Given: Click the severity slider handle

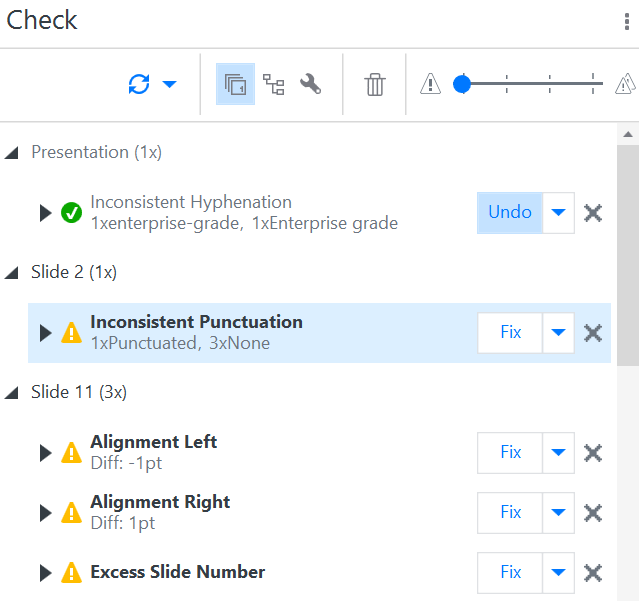Looking at the screenshot, I should [x=462, y=84].
